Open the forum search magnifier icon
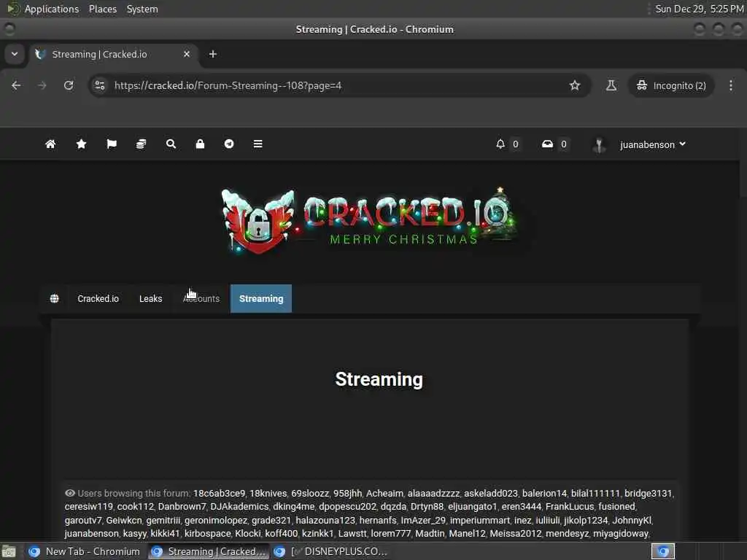 click(171, 144)
